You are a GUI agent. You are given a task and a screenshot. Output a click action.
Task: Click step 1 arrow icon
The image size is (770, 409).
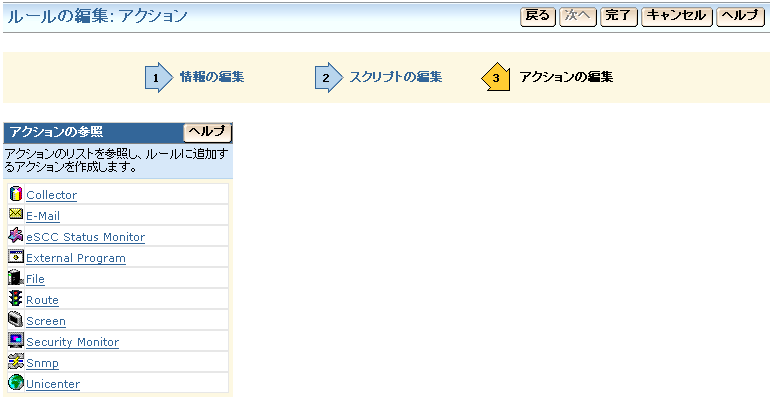(159, 78)
